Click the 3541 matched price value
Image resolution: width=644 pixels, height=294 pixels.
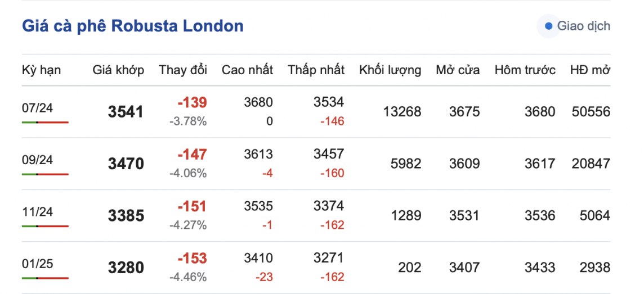[126, 112]
